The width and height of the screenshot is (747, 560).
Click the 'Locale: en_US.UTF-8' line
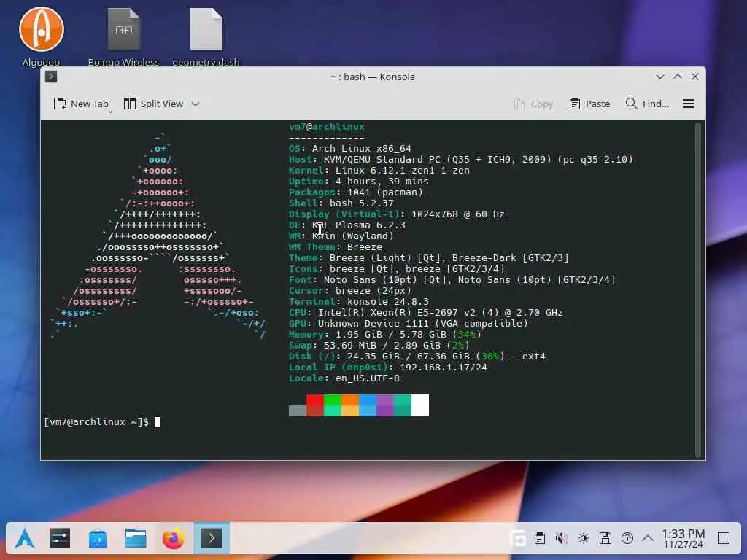pos(344,378)
